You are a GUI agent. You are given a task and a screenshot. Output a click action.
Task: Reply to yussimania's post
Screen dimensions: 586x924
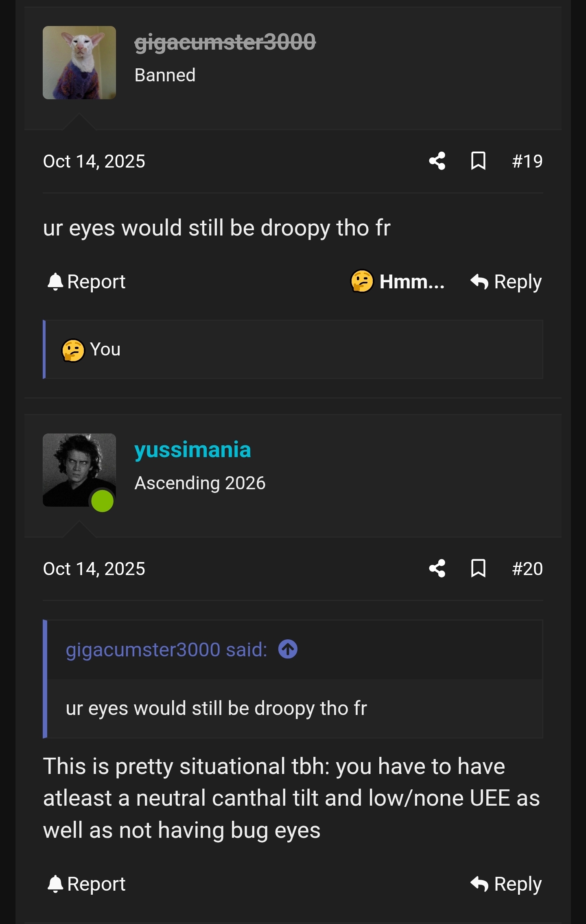click(x=506, y=884)
